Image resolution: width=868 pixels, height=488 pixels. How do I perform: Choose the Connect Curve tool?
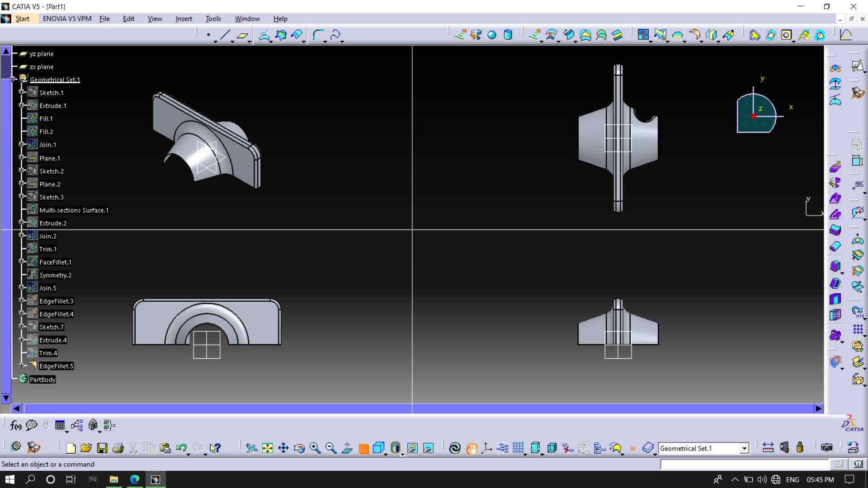(335, 35)
